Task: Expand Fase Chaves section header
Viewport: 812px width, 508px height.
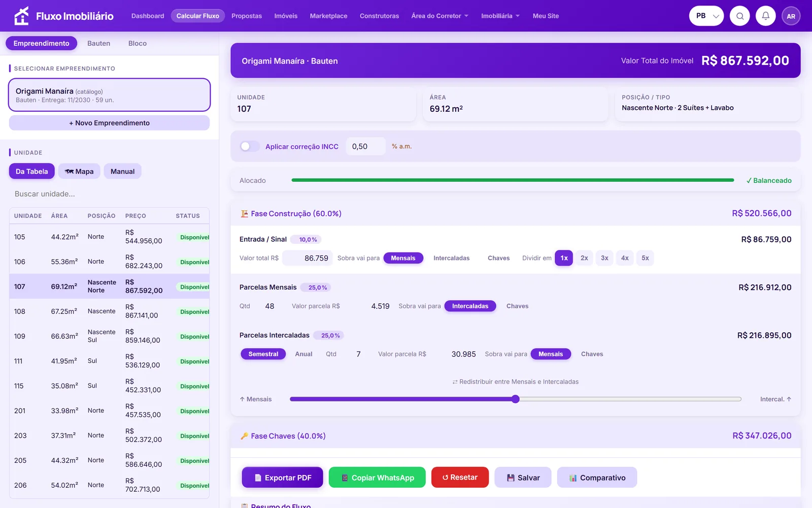Action: [516, 436]
